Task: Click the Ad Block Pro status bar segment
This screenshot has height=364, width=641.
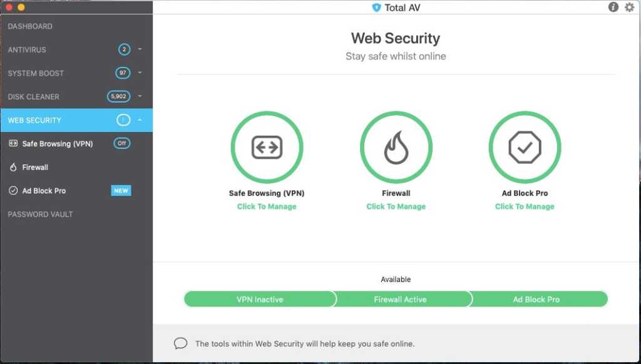Action: pyautogui.click(x=536, y=300)
